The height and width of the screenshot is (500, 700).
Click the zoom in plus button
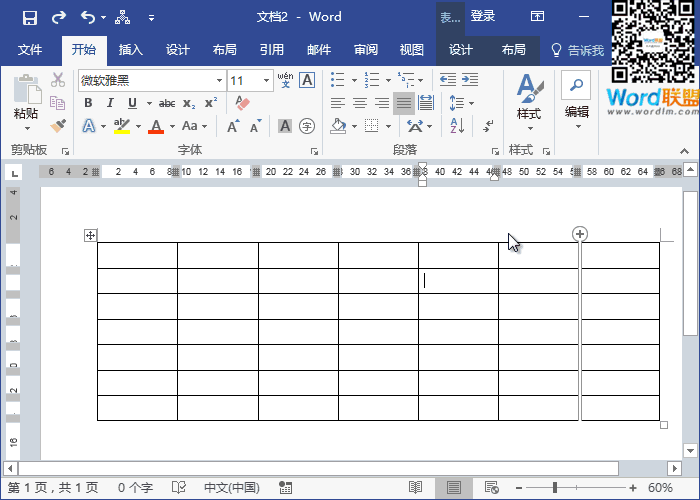[x=633, y=488]
